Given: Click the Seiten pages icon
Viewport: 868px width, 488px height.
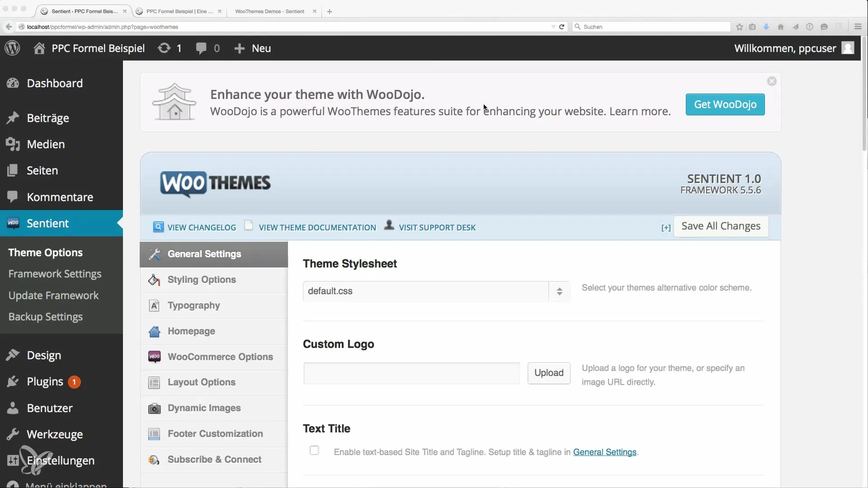Looking at the screenshot, I should tap(13, 170).
